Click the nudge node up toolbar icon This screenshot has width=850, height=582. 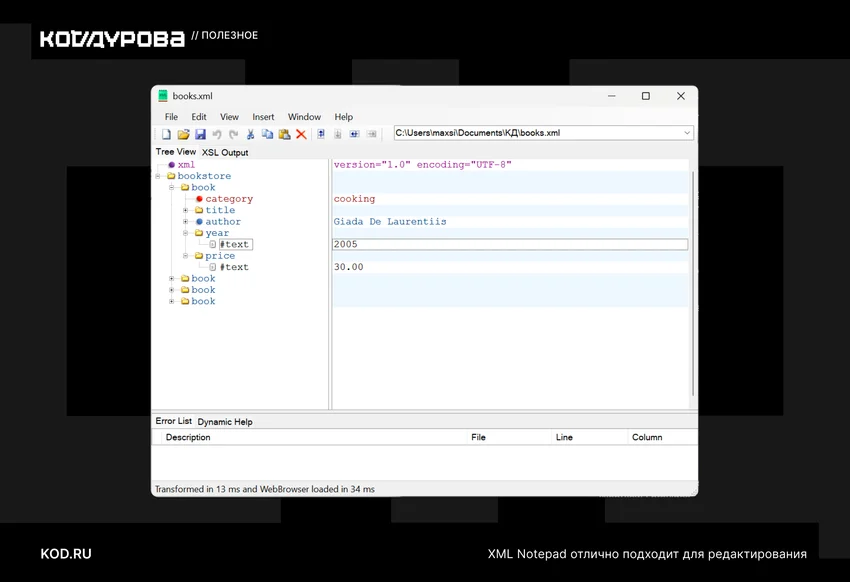point(321,134)
